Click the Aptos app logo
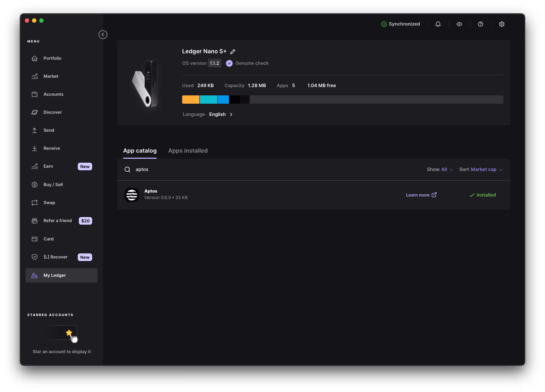 132,195
